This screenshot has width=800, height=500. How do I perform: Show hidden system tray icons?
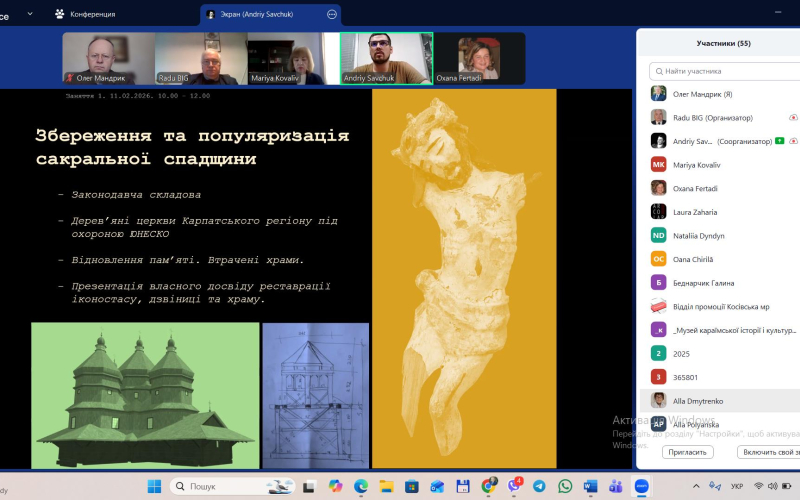[696, 486]
